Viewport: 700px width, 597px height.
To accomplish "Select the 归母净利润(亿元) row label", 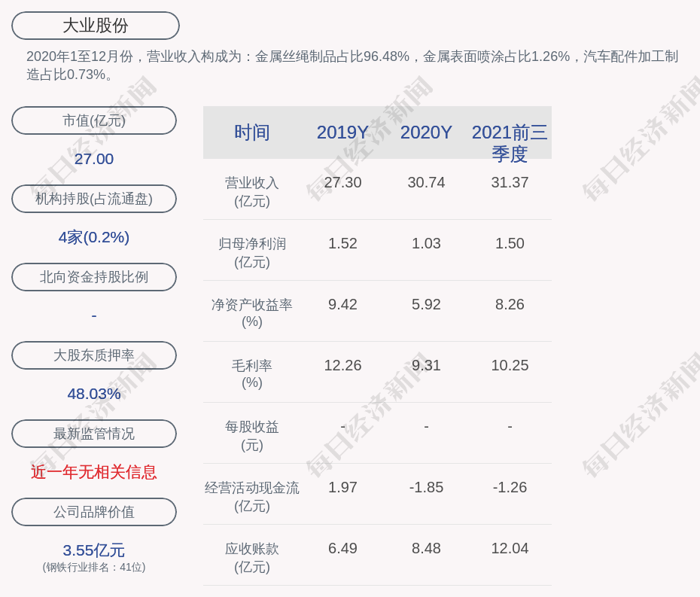I will [x=252, y=252].
